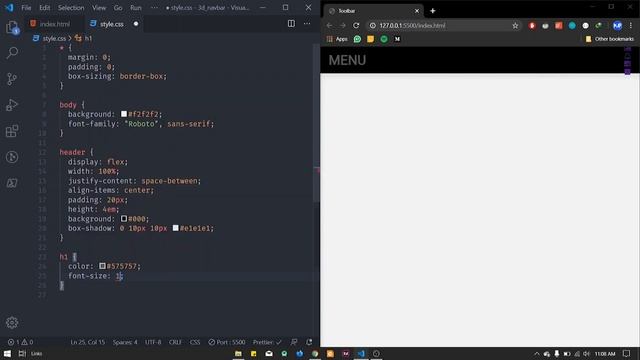Go back in Chrome browser
640x360 pixels.
point(329,25)
